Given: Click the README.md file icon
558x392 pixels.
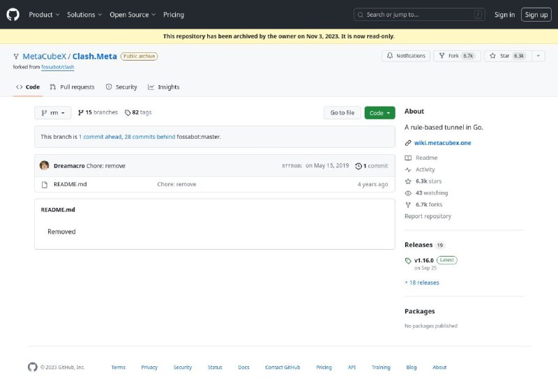Looking at the screenshot, I should point(45,185).
